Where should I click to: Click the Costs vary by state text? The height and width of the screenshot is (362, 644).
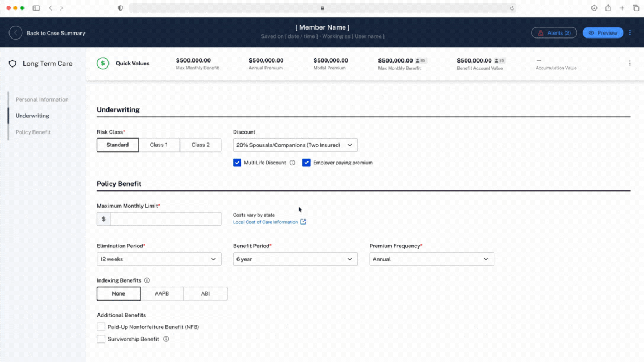pyautogui.click(x=254, y=215)
